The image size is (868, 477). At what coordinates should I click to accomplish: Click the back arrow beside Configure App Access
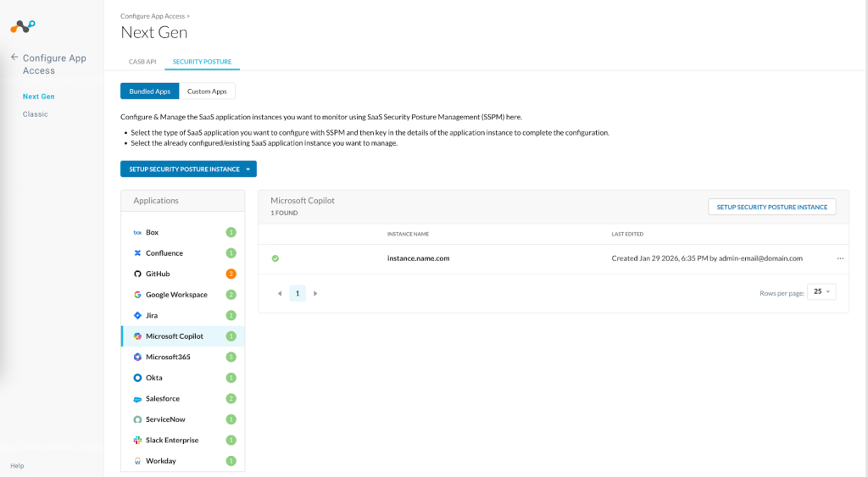coord(14,57)
